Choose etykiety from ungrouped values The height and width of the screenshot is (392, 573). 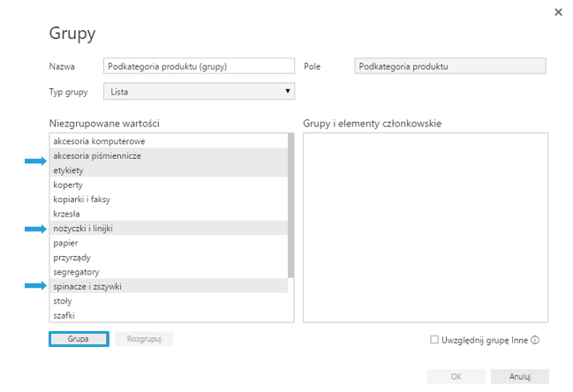click(x=68, y=170)
